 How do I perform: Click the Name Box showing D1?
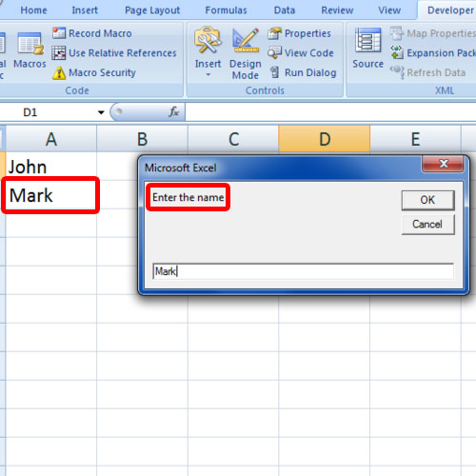coord(48,112)
